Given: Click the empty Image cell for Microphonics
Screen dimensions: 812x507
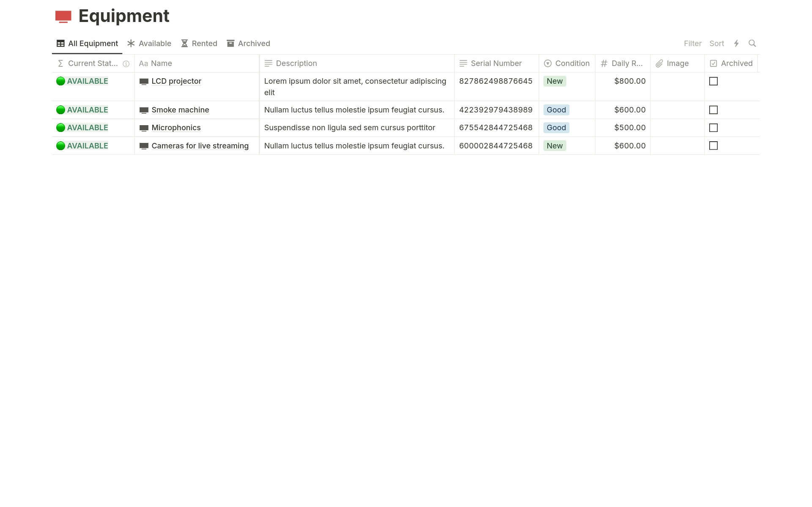Looking at the screenshot, I should pyautogui.click(x=677, y=128).
